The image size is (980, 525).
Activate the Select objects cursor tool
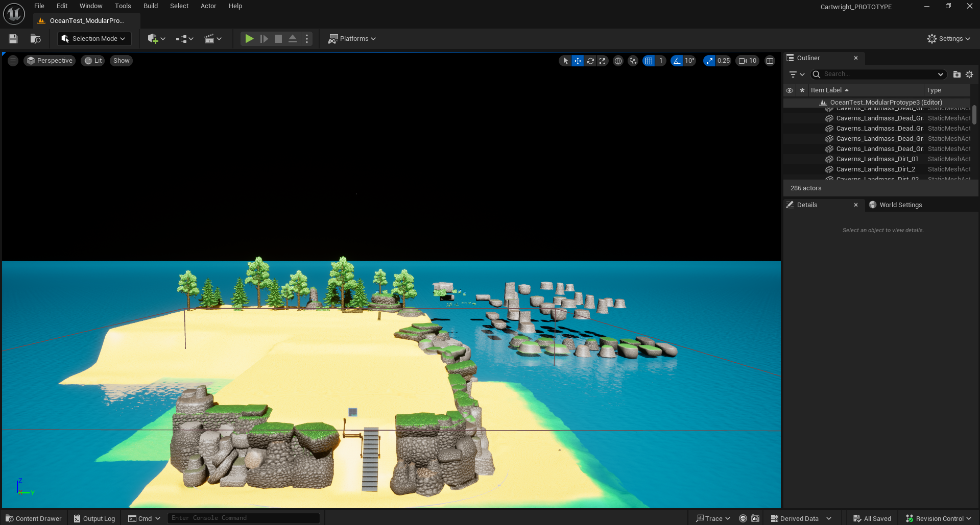click(x=565, y=61)
